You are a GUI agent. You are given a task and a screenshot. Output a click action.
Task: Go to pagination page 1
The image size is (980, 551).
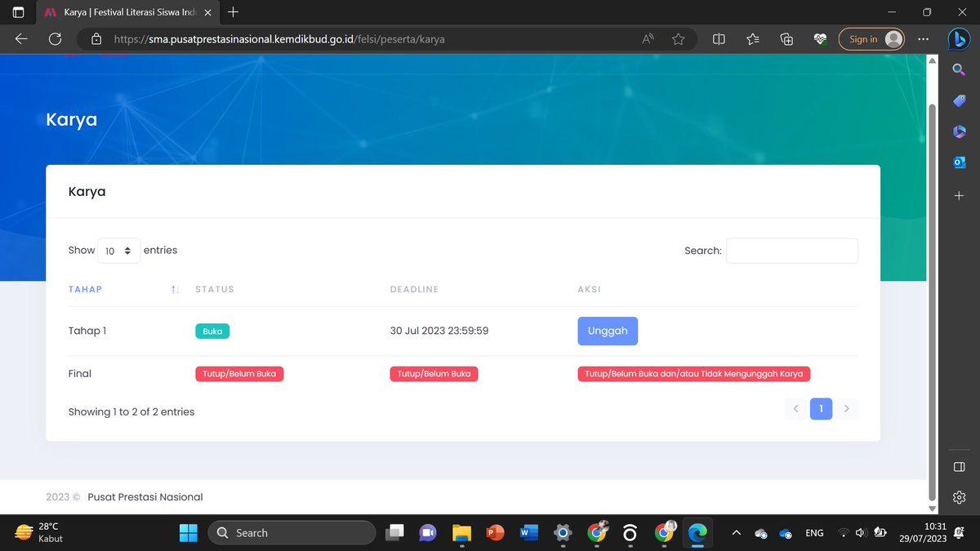point(821,408)
